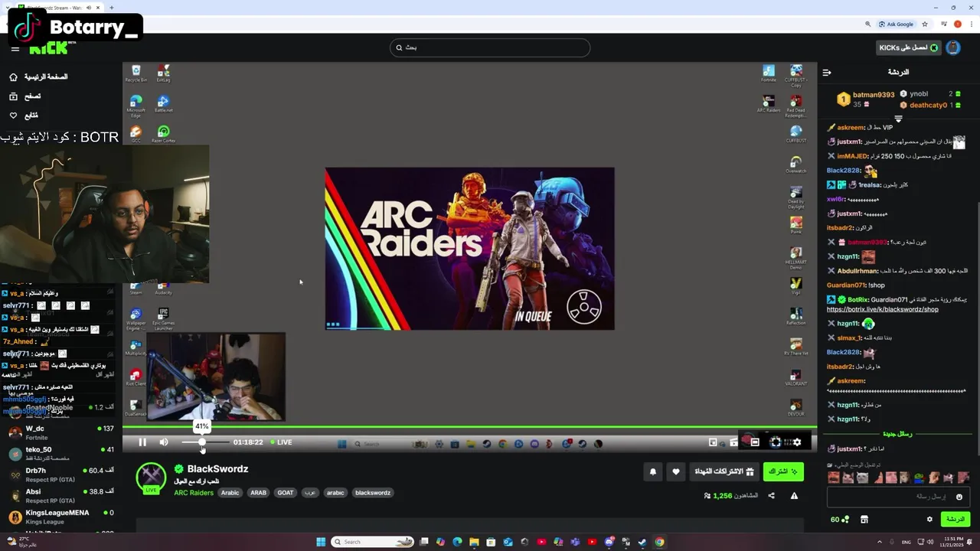Mute the stream volume speaker icon

163,442
